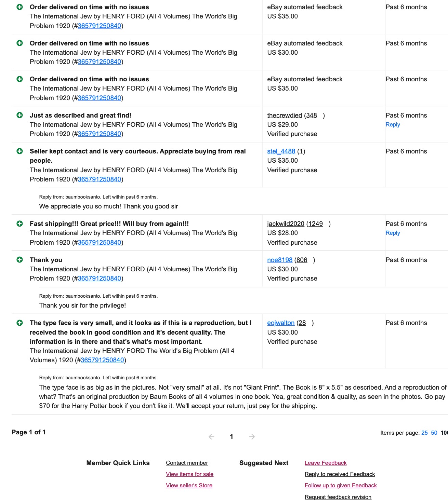Click green plus icon beside "Fast shipping!!!" feedback

pos(20,224)
